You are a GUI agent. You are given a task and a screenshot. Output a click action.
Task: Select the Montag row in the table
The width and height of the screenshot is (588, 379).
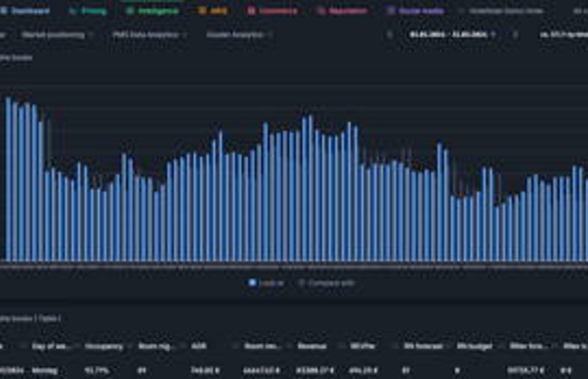[294, 371]
